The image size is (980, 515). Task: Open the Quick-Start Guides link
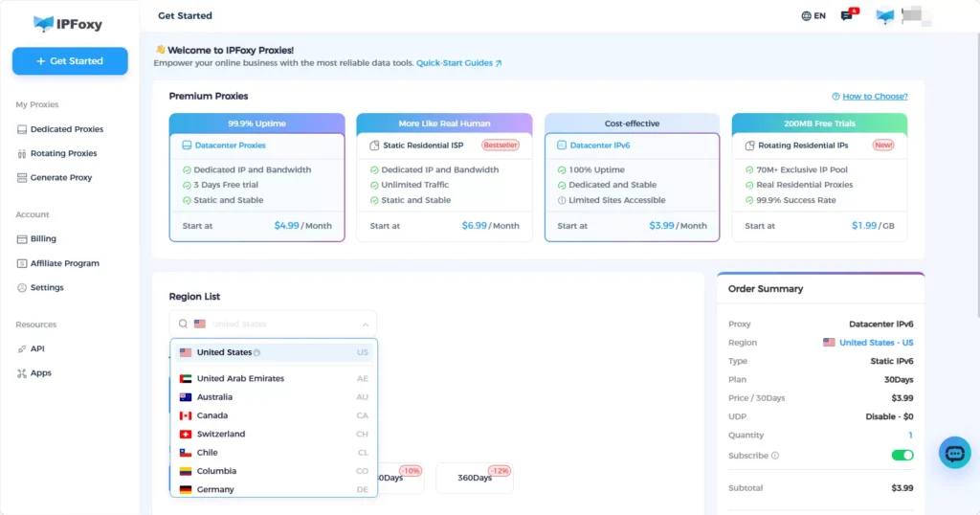click(458, 63)
